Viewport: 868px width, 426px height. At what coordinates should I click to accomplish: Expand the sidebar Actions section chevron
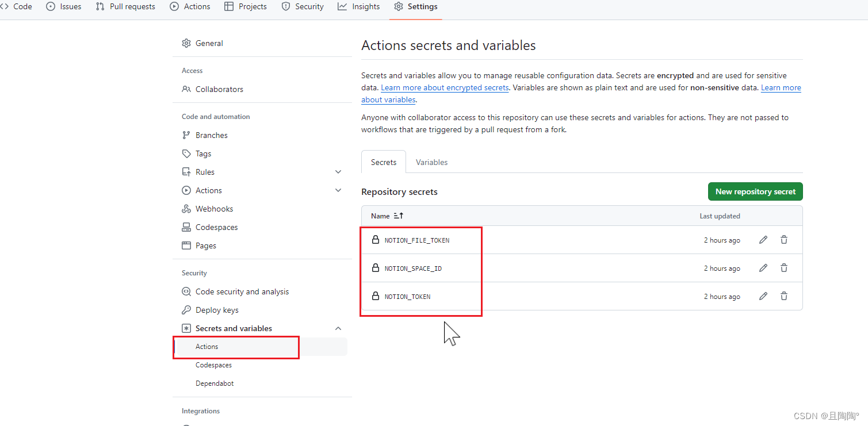[338, 190]
